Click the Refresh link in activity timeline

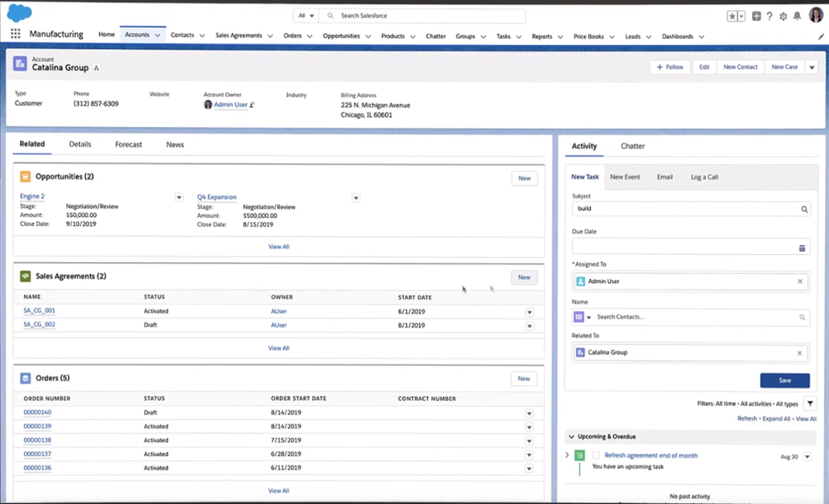coord(747,419)
